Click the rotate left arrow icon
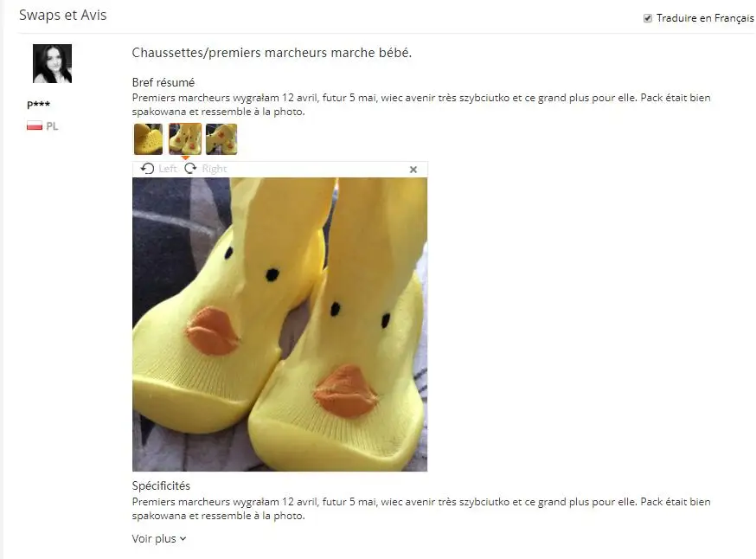This screenshot has height=559, width=756. pos(147,169)
